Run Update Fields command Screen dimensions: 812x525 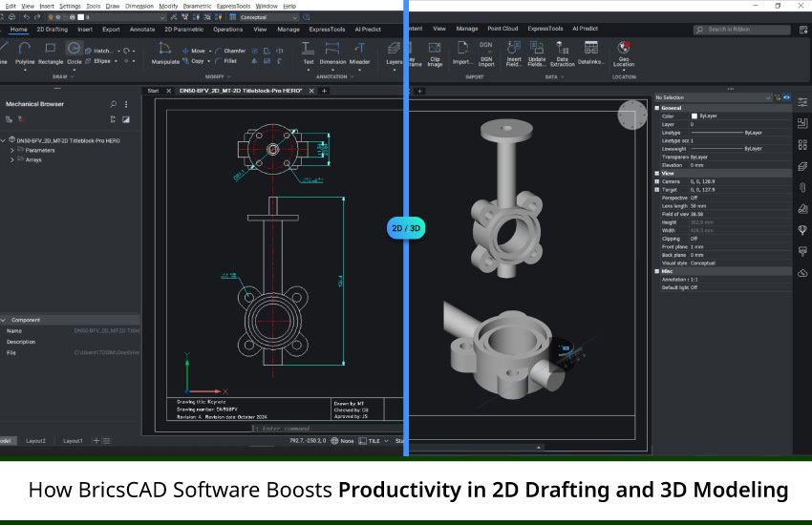[537, 53]
